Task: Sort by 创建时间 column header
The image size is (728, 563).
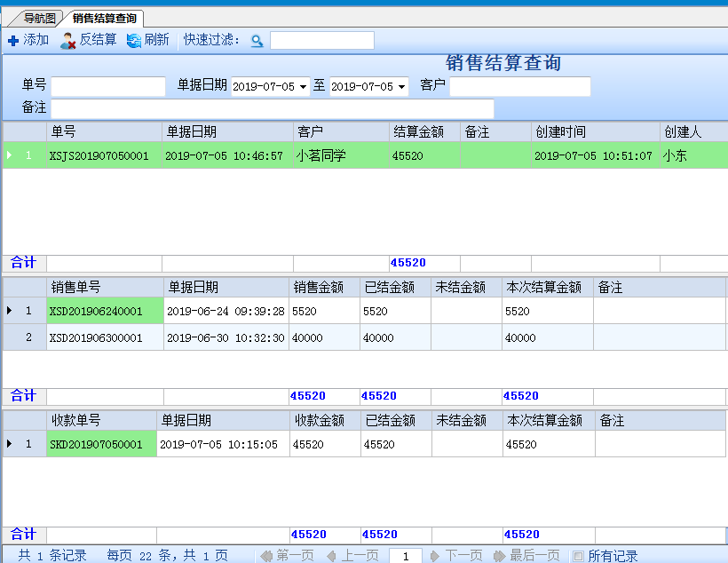Action: (595, 132)
